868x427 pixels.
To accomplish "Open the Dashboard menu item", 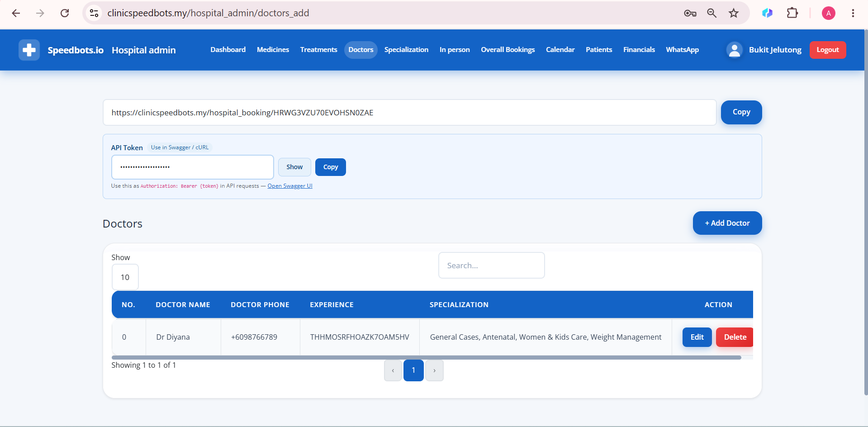I will click(x=228, y=50).
